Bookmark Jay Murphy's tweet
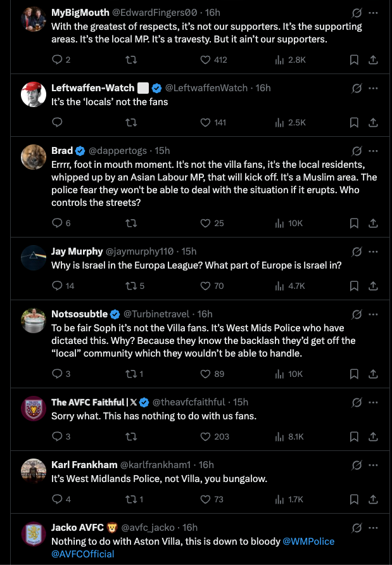The image size is (392, 565). coord(354,286)
